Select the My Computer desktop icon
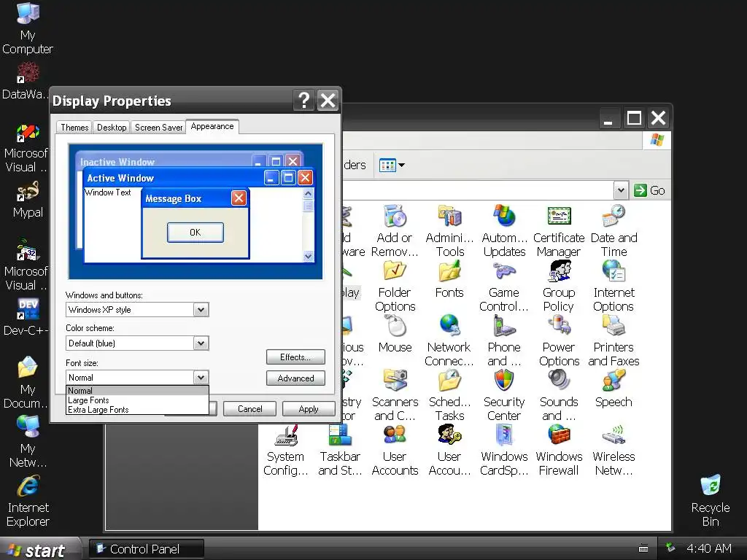This screenshot has height=560, width=747. 28,28
